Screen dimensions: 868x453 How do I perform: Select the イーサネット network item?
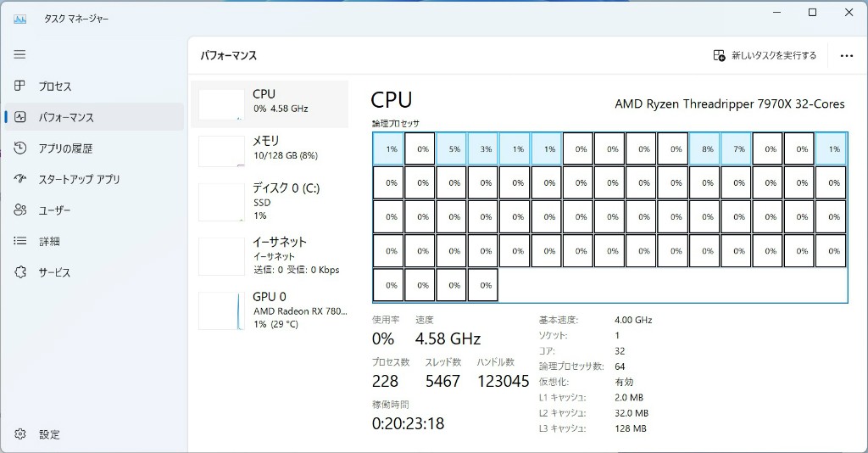click(270, 255)
